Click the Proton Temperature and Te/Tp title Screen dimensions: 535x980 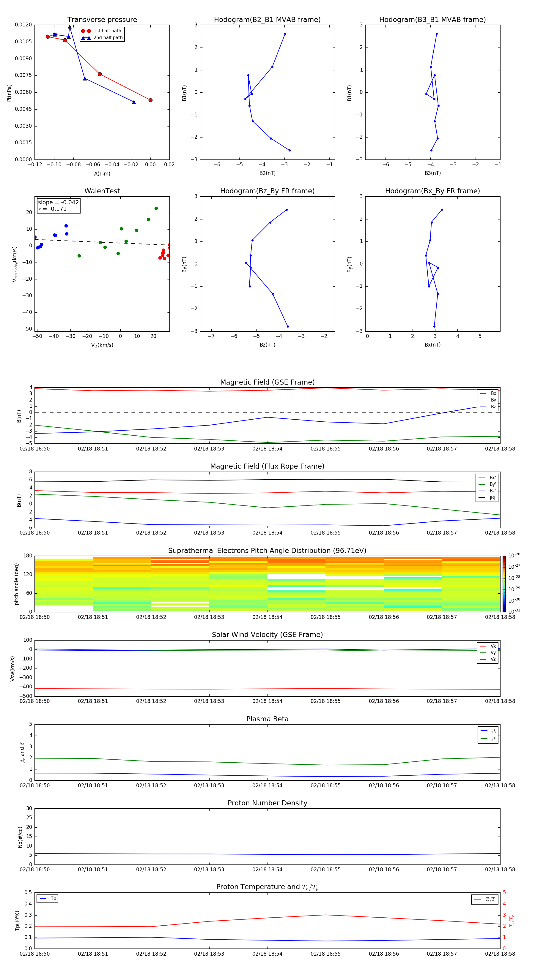click(267, 887)
